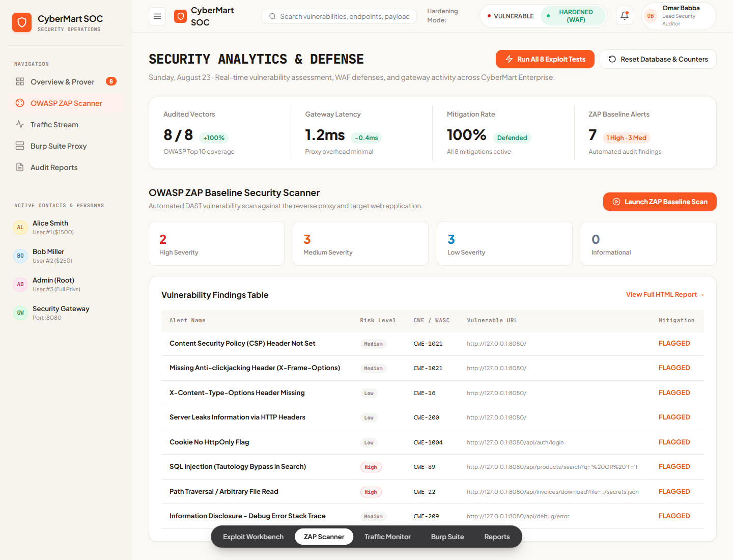The width and height of the screenshot is (733, 560).
Task: Open the notifications bell
Action: [x=625, y=16]
